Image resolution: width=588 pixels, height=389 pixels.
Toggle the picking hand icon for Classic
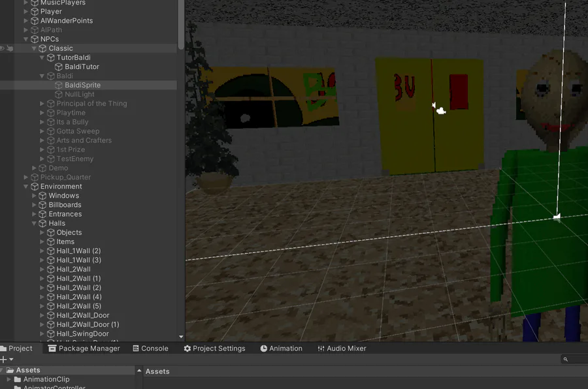tap(10, 48)
